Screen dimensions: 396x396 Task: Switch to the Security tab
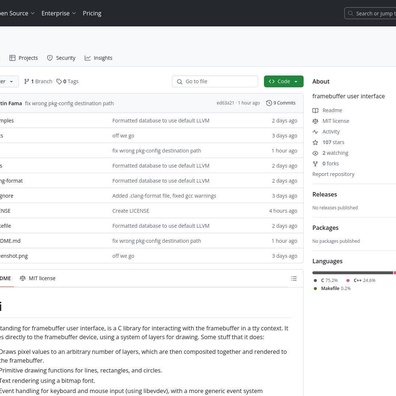[x=61, y=58]
